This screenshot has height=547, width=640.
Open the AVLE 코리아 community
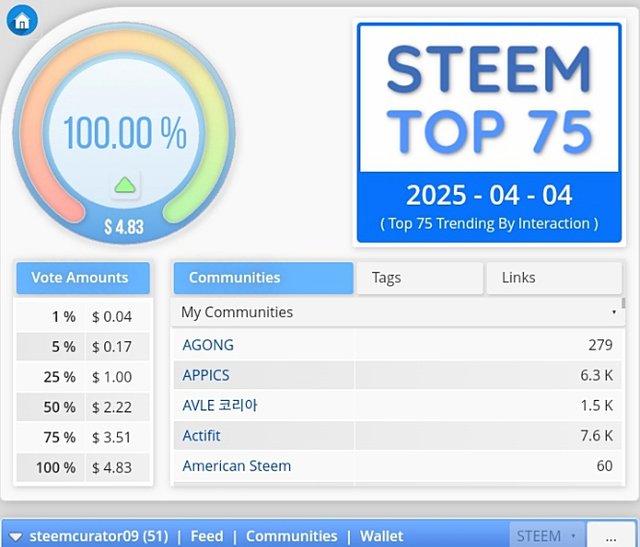(220, 405)
